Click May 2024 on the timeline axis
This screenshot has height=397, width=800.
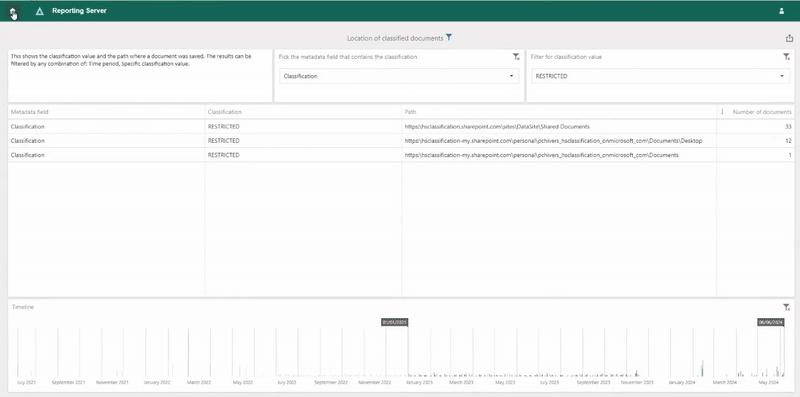(x=768, y=382)
